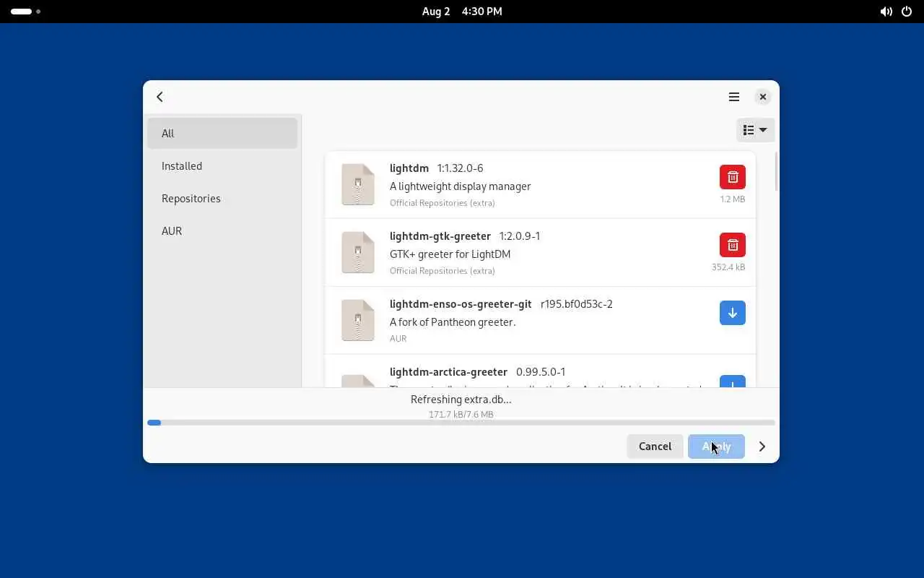Click the lightdm-enso-os-greeter-git package icon

click(x=358, y=320)
